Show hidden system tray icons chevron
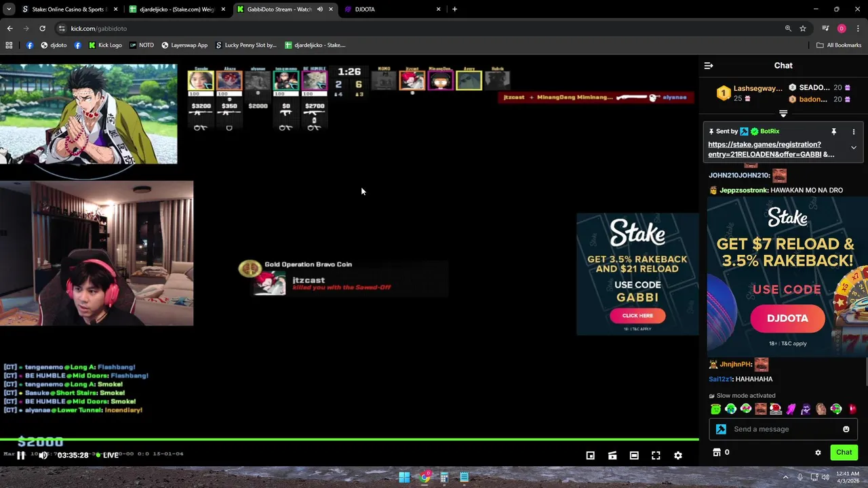868x488 pixels. click(786, 477)
